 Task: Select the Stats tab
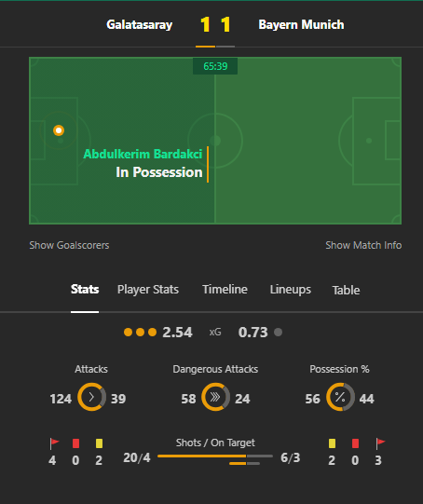pos(85,289)
